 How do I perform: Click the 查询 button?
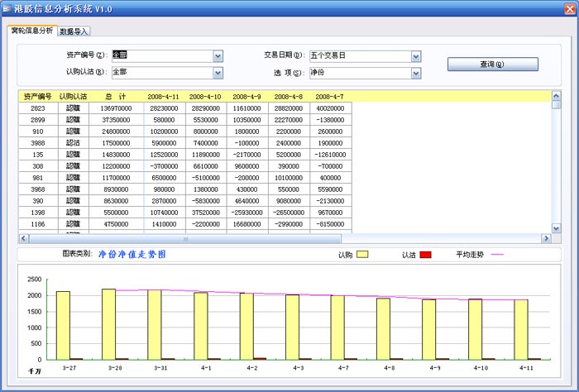[x=493, y=65]
